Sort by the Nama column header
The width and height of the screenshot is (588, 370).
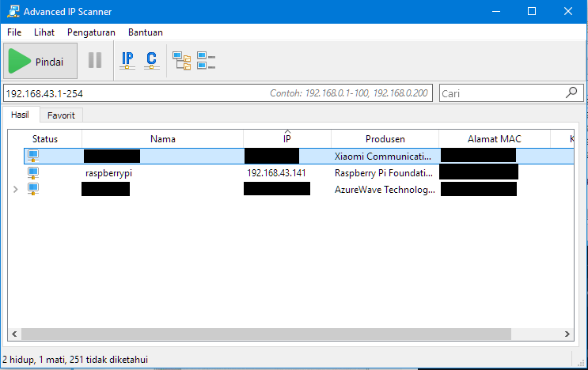click(163, 139)
